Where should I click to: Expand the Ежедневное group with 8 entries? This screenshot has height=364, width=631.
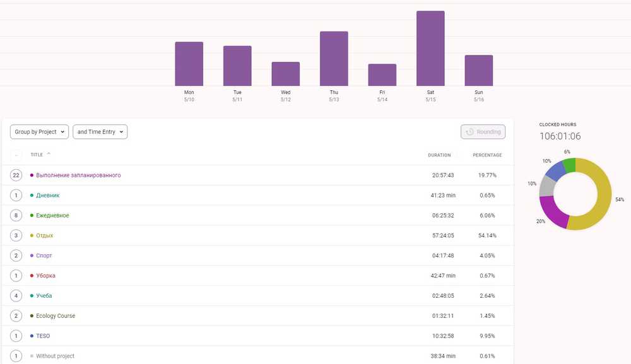tap(16, 216)
